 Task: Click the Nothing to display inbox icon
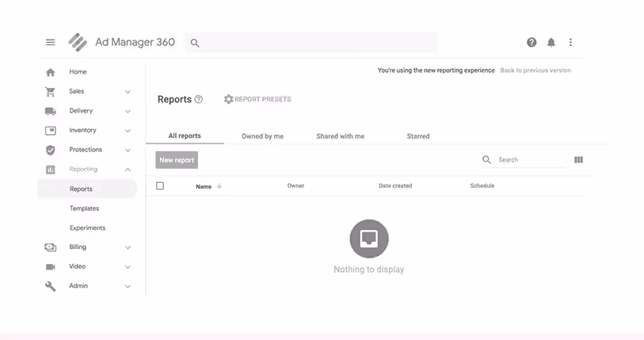(x=369, y=239)
